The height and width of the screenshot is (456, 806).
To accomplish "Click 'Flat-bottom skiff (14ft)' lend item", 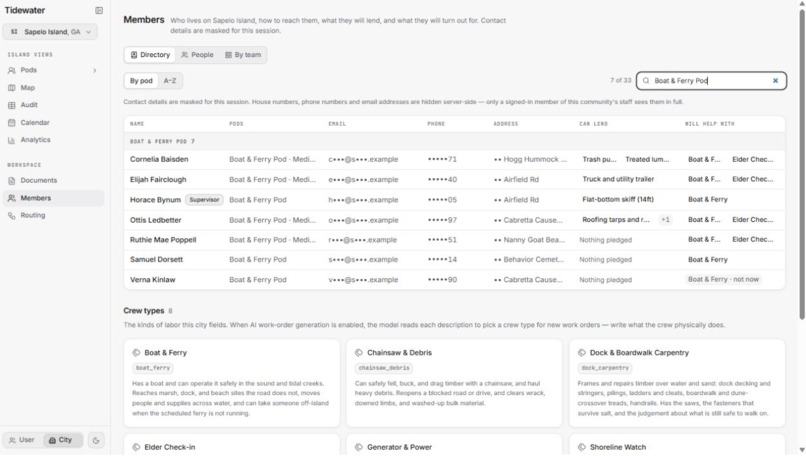I will point(618,199).
